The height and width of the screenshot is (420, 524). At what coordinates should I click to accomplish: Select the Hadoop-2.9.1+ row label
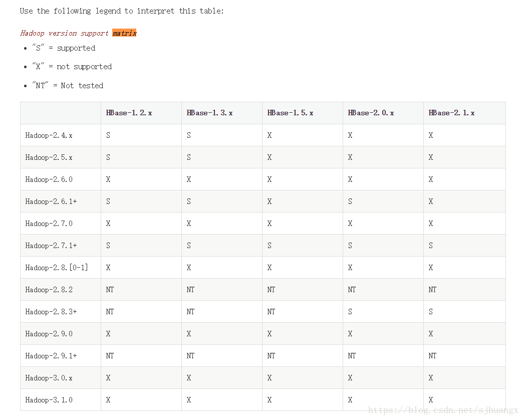pyautogui.click(x=51, y=356)
